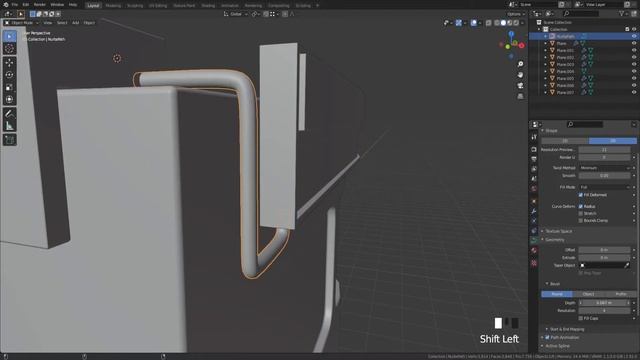Collapse the Geometry panel
The height and width of the screenshot is (360, 640).
coord(553,240)
